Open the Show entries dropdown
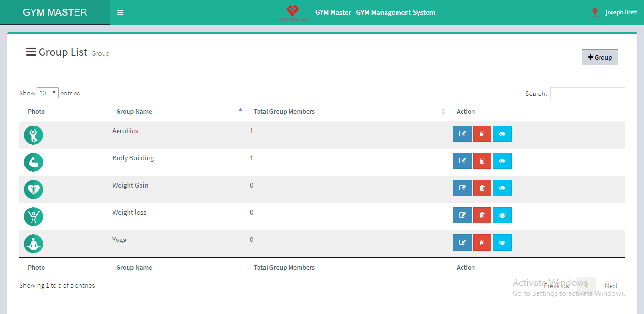Viewport: 644px width, 314px height. (48, 93)
